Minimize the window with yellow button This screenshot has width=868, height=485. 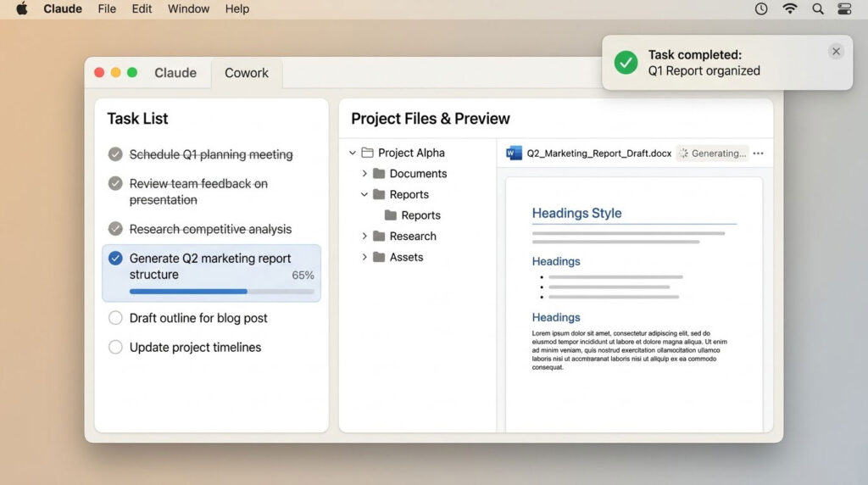click(115, 73)
